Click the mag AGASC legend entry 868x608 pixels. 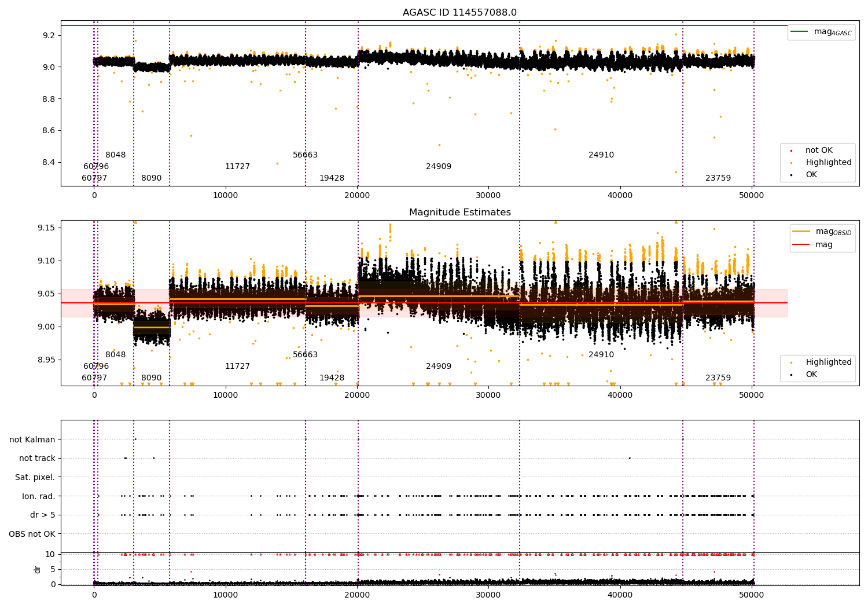822,32
